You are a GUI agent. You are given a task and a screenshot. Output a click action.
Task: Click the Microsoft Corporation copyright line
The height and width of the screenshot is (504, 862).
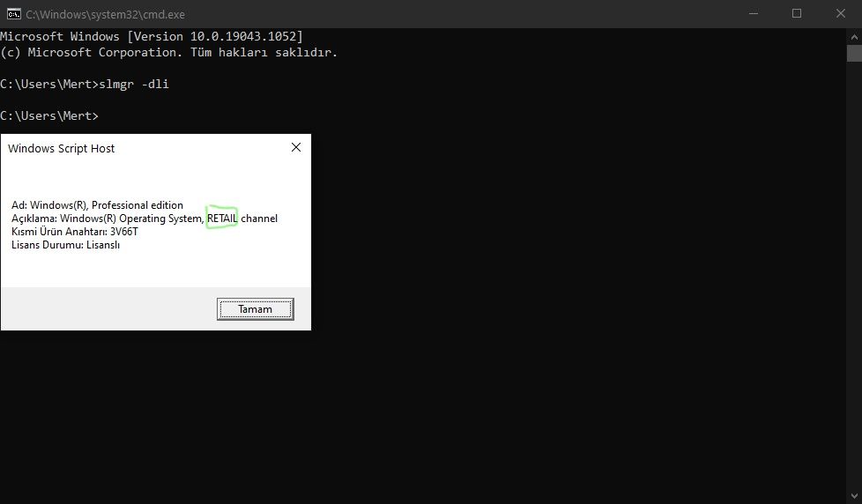coord(168,52)
